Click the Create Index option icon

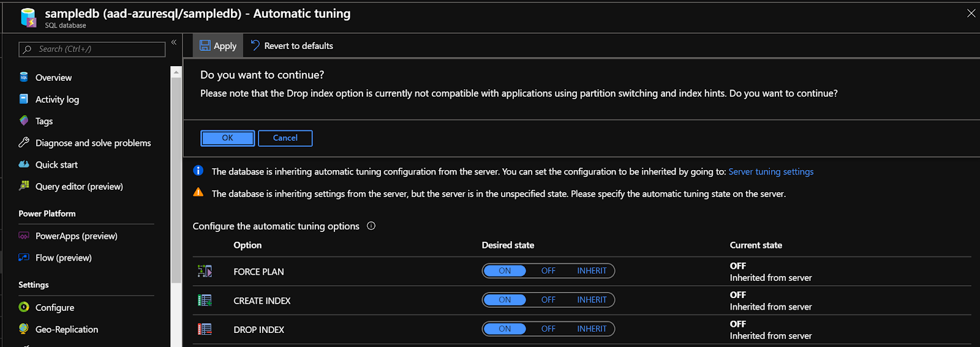click(205, 300)
